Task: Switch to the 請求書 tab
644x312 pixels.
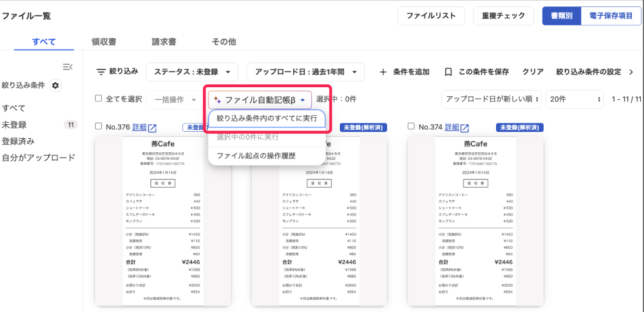Action: click(x=164, y=41)
